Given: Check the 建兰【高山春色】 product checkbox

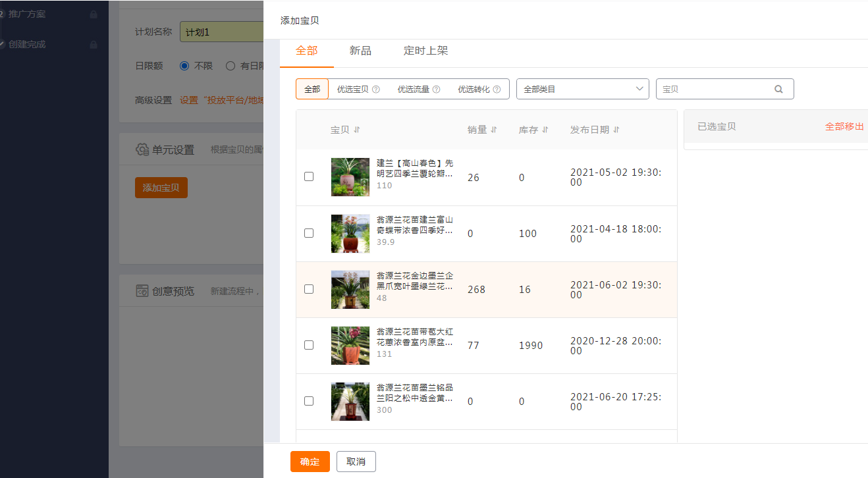Looking at the screenshot, I should [309, 176].
